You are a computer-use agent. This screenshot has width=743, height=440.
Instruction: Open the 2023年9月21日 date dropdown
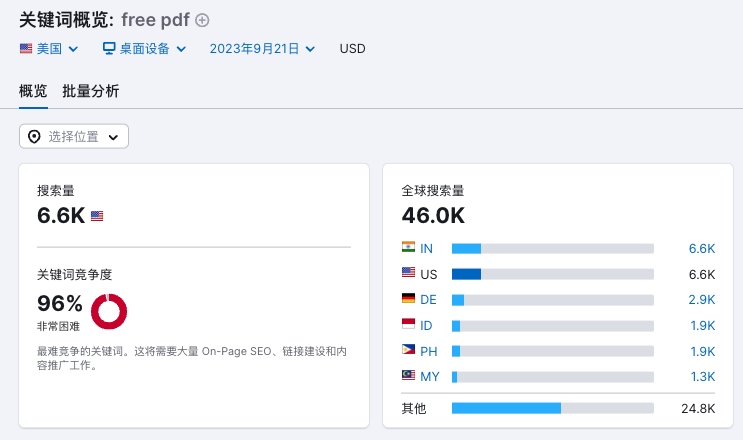[262, 48]
